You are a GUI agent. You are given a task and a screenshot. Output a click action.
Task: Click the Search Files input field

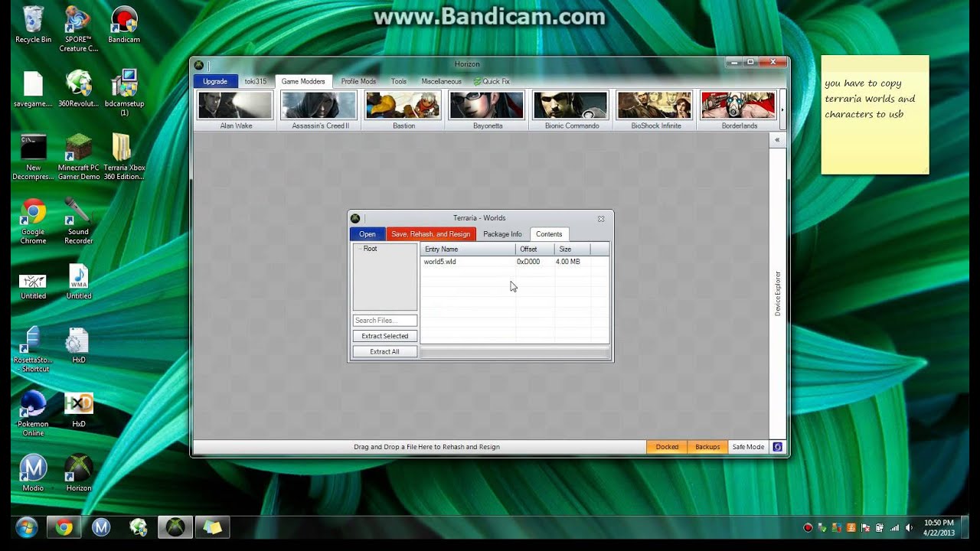(385, 321)
